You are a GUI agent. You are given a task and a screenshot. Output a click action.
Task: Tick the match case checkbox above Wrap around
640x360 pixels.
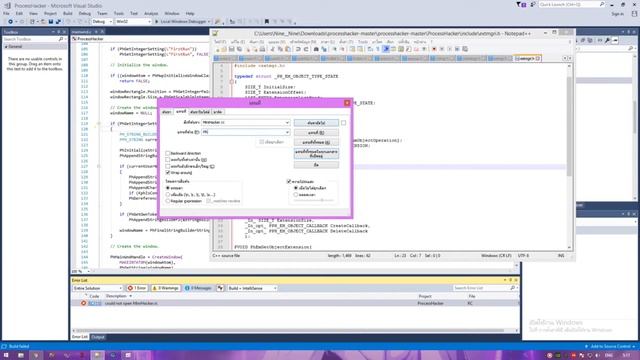pos(168,166)
